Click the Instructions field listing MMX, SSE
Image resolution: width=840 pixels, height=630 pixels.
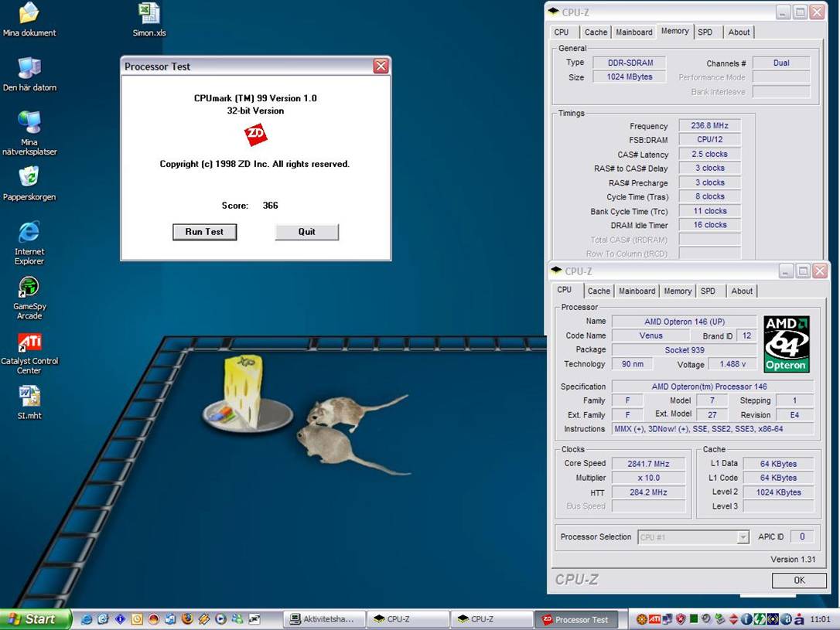point(713,429)
